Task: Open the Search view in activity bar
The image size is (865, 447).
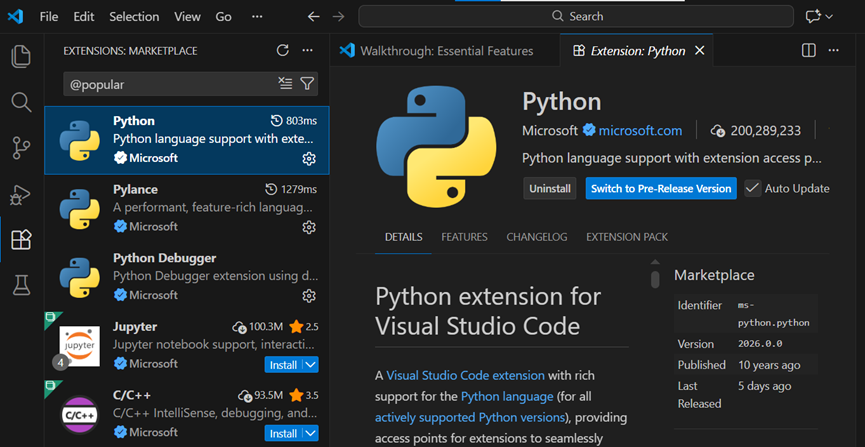Action: click(x=21, y=102)
